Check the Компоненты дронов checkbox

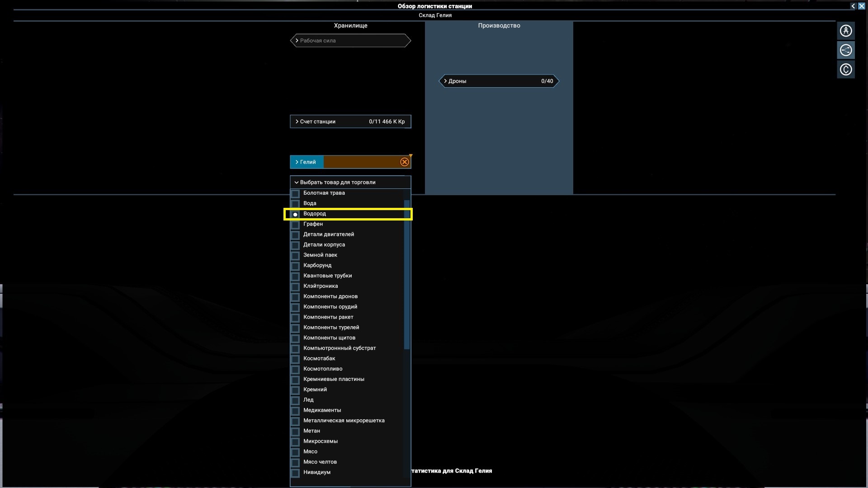[295, 297]
